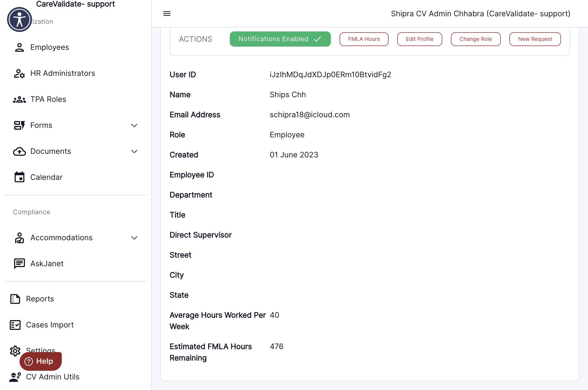Click the hamburger menu icon
The image size is (588, 390).
point(167,14)
